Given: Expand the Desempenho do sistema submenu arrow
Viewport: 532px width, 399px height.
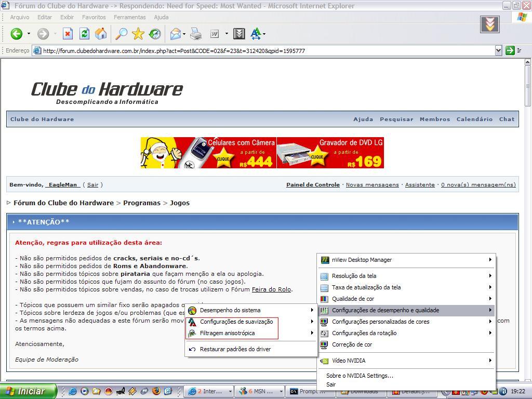Looking at the screenshot, I should (x=312, y=310).
